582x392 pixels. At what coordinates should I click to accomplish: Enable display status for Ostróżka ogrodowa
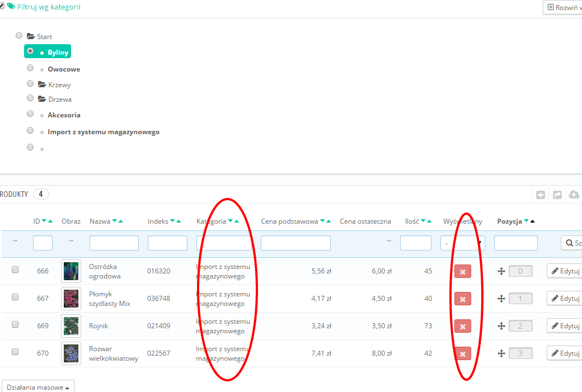[462, 271]
